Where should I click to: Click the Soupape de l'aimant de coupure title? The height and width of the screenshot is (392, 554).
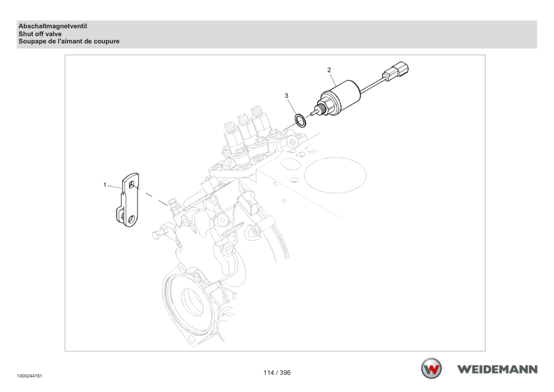(x=69, y=41)
